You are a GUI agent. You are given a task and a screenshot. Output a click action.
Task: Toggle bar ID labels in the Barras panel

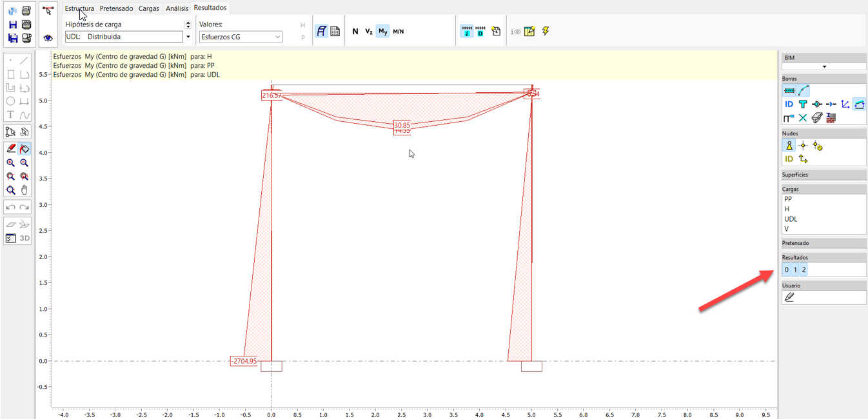pyautogui.click(x=789, y=104)
